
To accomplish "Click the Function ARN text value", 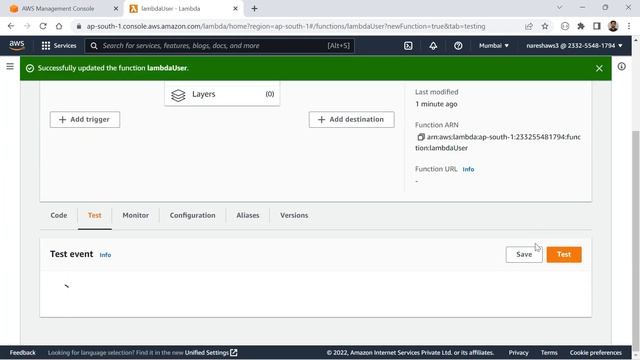I will (x=498, y=142).
